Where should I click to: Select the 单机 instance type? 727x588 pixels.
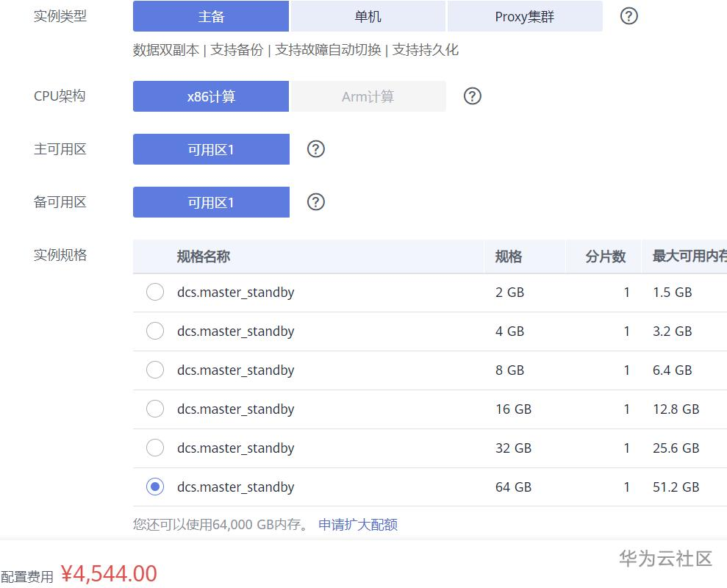click(368, 16)
